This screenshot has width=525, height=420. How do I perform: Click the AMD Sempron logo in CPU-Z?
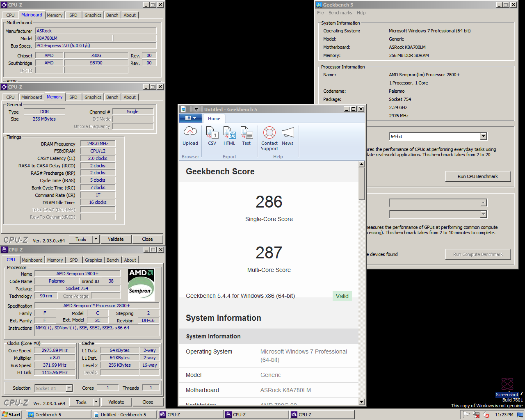pos(141,285)
